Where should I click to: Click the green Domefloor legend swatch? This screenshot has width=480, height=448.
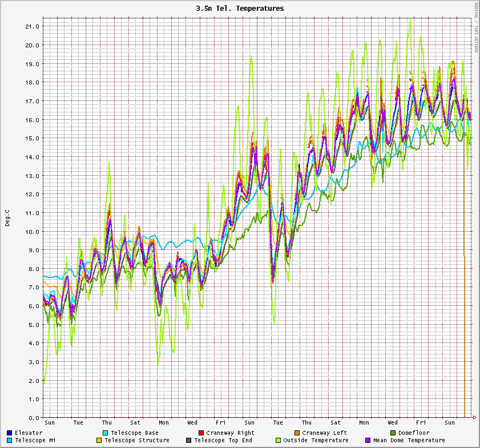tap(392, 433)
